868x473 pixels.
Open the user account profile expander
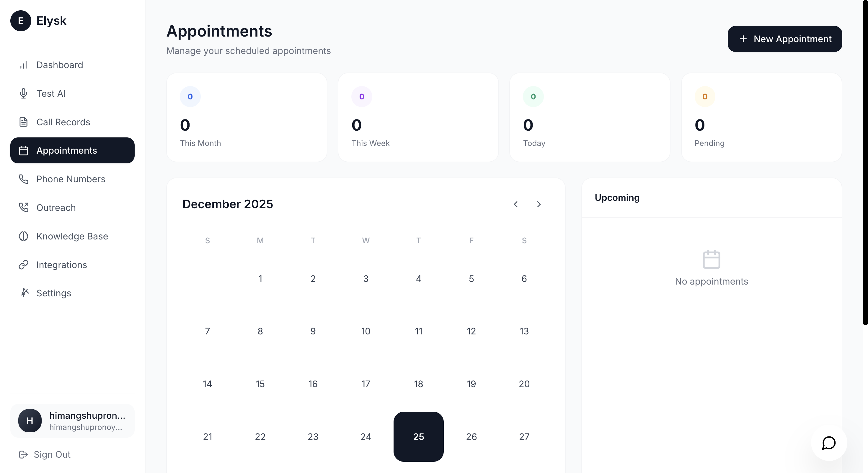(x=72, y=421)
